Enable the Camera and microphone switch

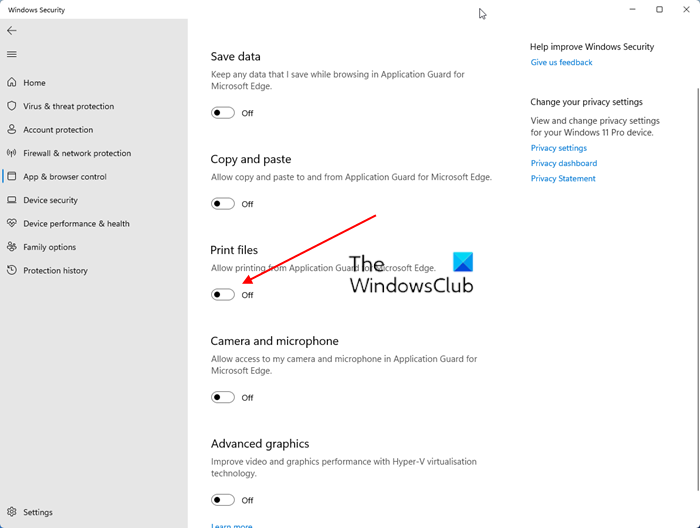[x=223, y=397]
